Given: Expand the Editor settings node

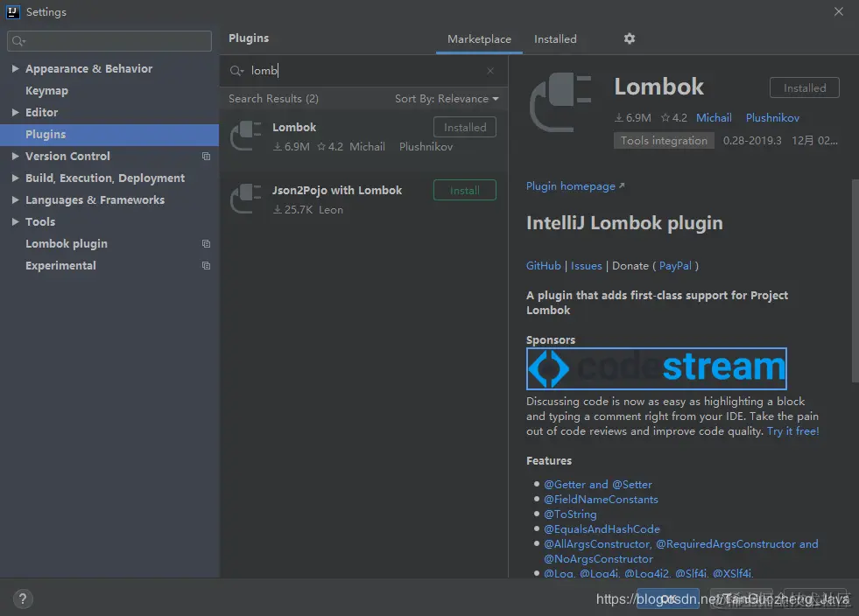Looking at the screenshot, I should [16, 112].
